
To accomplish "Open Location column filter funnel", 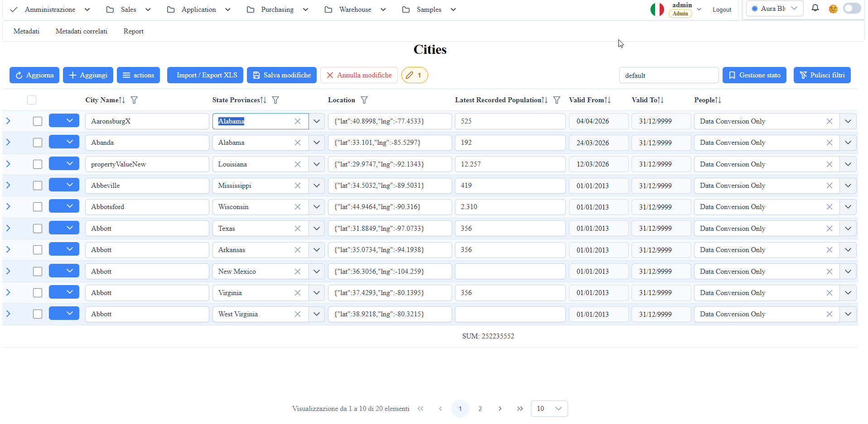I will (x=364, y=100).
